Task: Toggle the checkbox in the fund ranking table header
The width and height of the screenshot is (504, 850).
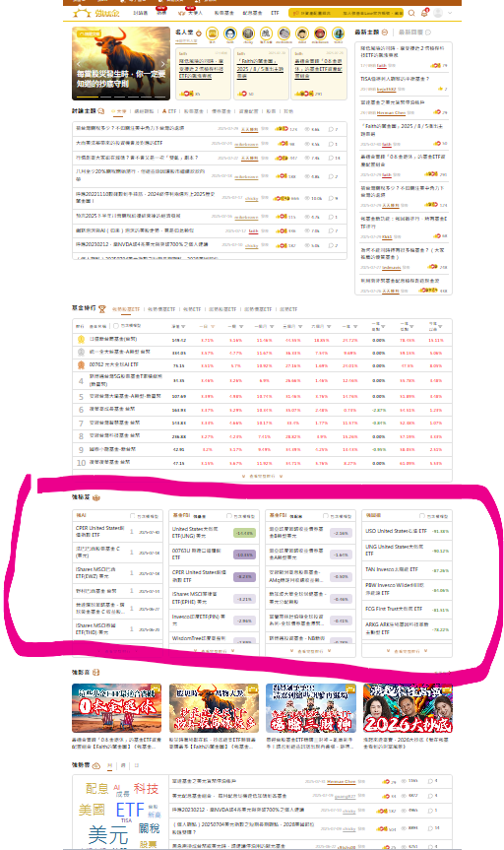Action: tap(116, 326)
